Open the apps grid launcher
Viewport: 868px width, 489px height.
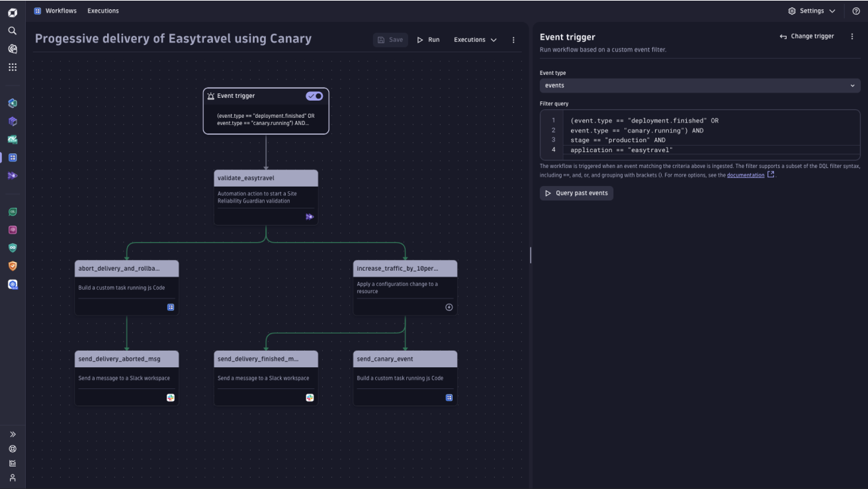pos(12,67)
